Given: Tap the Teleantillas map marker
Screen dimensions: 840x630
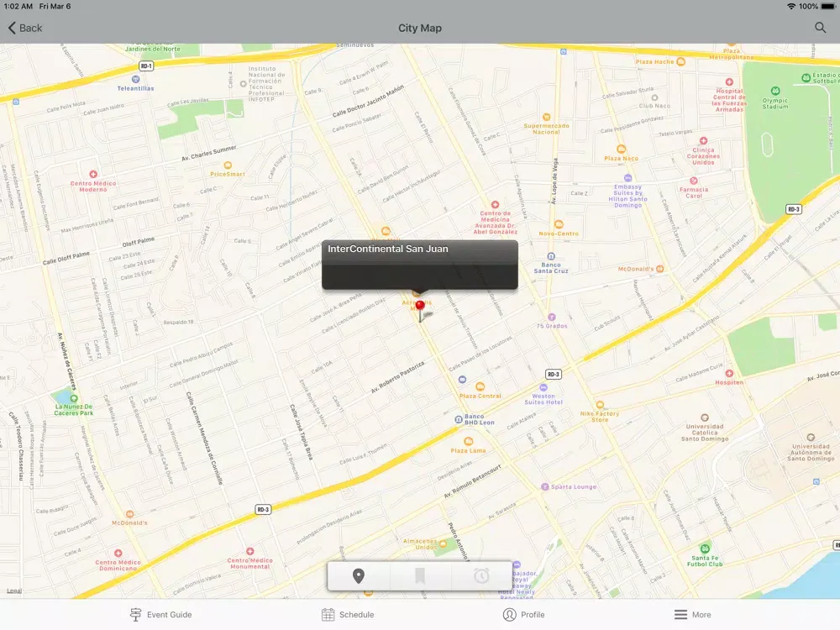Looking at the screenshot, I should tap(135, 79).
